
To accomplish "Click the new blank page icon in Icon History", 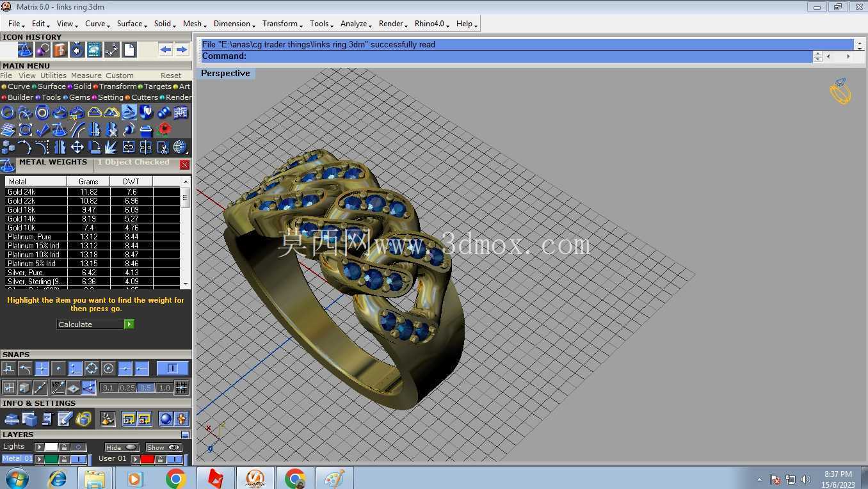I will tap(129, 50).
